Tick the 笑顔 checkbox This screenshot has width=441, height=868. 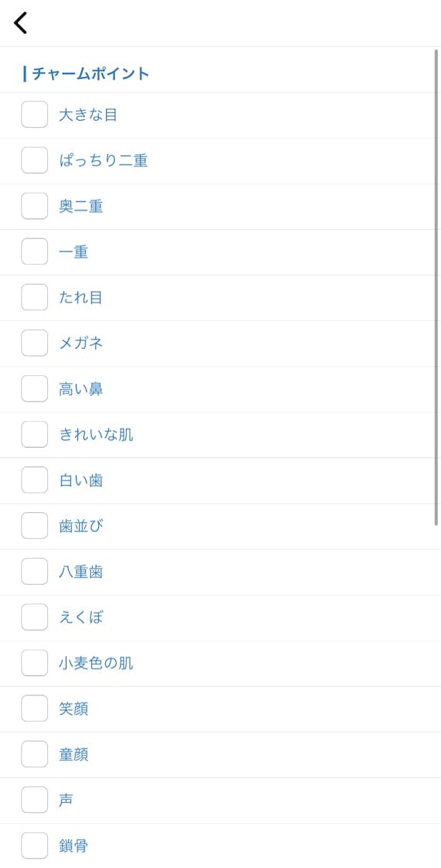[x=34, y=708]
